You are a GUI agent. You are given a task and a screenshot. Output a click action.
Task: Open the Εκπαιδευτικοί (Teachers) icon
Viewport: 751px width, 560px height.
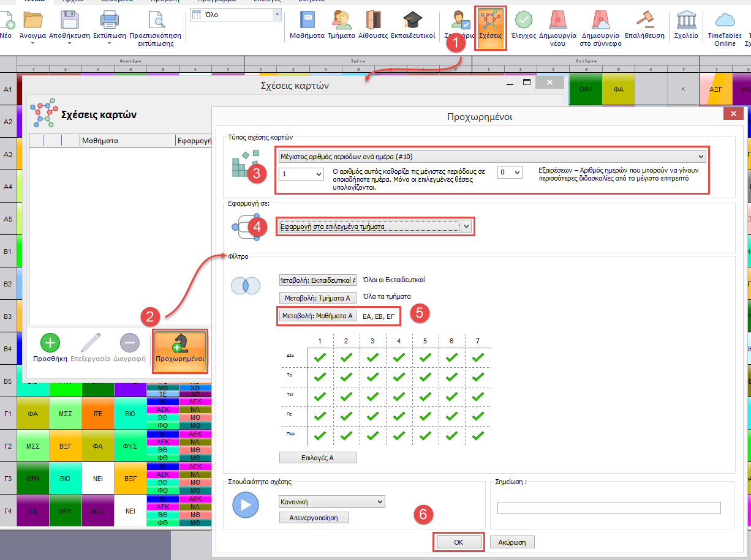(413, 24)
